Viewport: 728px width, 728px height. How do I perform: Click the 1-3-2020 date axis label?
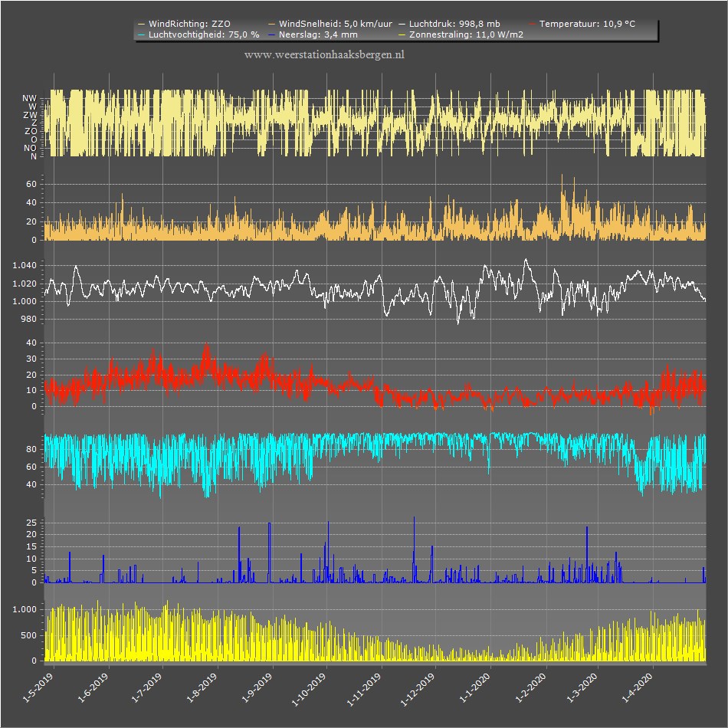tap(582, 687)
